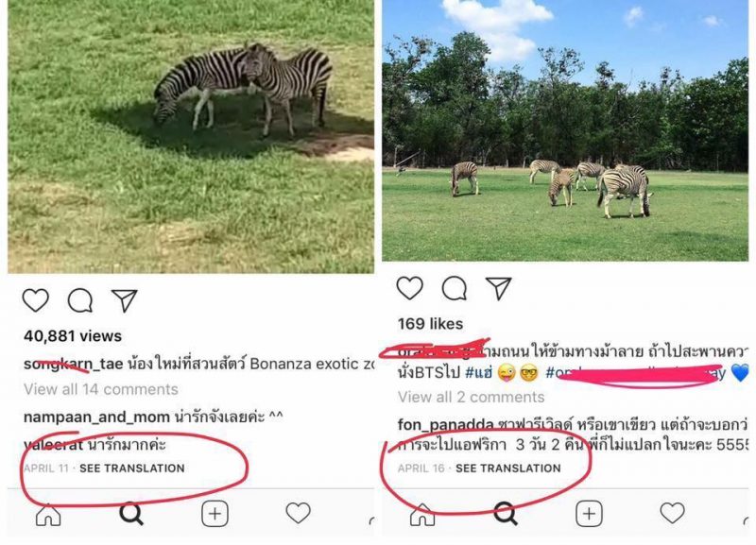The width and height of the screenshot is (756, 545).
Task: Like the left zebra video post
Action: [36, 300]
